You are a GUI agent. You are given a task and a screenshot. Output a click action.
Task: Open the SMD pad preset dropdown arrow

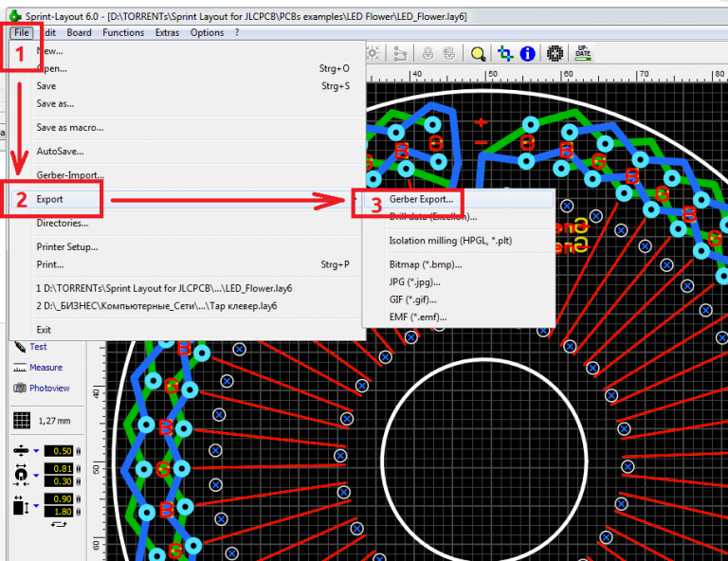36,505
